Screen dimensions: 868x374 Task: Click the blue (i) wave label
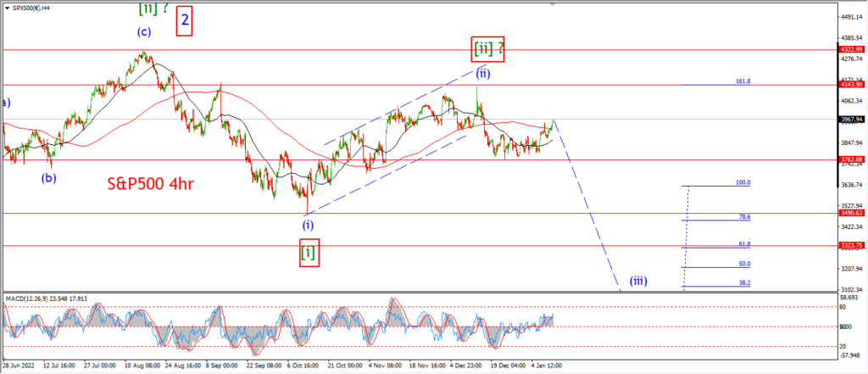(x=309, y=225)
